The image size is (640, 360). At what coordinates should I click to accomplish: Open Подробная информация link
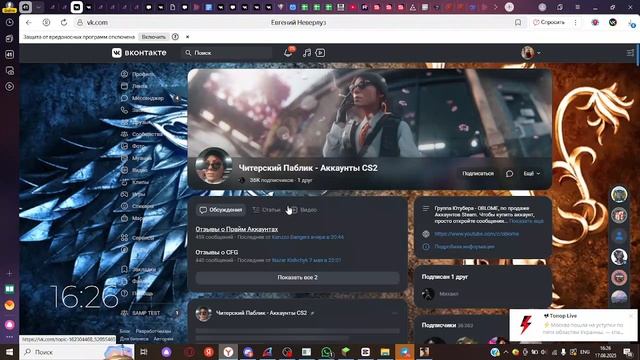pos(464,247)
